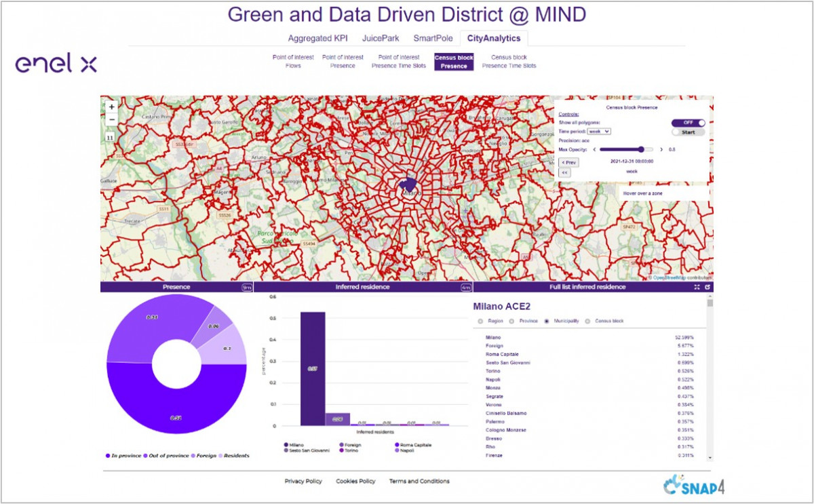The image size is (814, 504).
Task: Open Point of interest Flows subtab
Action: [x=293, y=62]
